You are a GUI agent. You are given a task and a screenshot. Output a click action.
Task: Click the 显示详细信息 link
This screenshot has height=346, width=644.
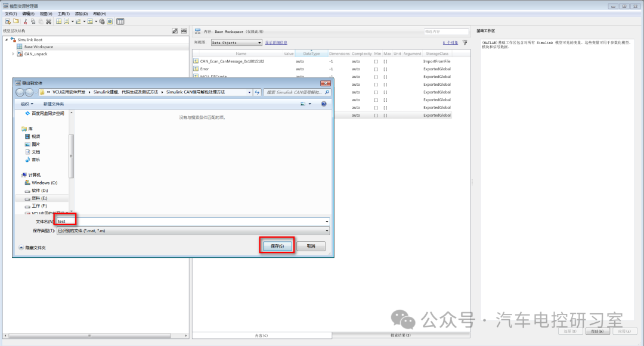coord(276,43)
